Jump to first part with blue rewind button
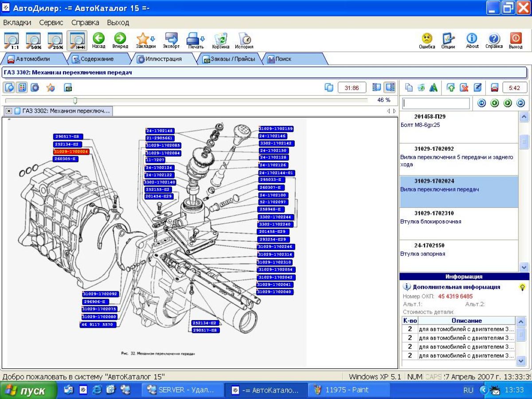This screenshot has height=399, width=532. pyautogui.click(x=481, y=103)
